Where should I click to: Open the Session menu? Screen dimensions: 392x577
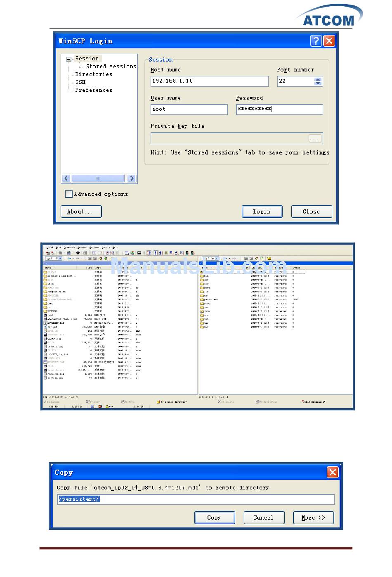[x=82, y=247]
